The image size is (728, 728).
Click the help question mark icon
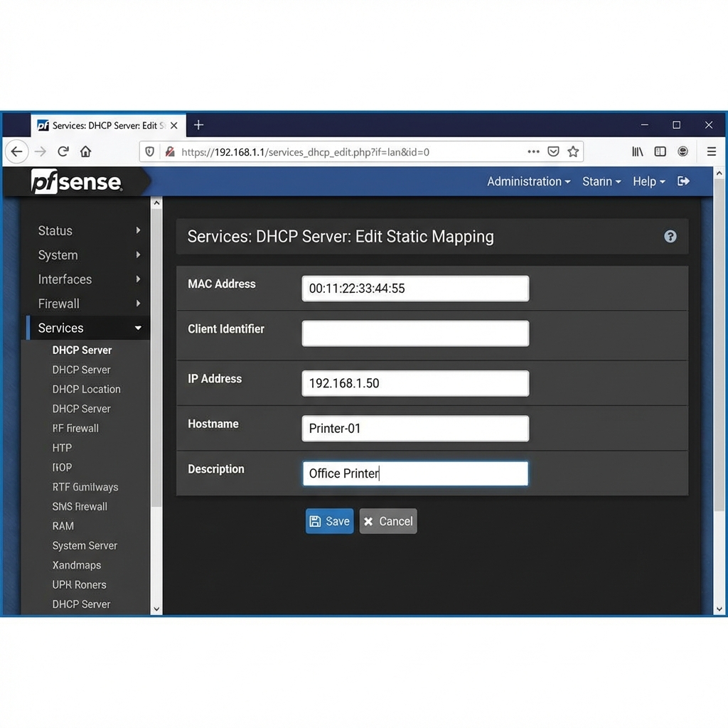[670, 237]
